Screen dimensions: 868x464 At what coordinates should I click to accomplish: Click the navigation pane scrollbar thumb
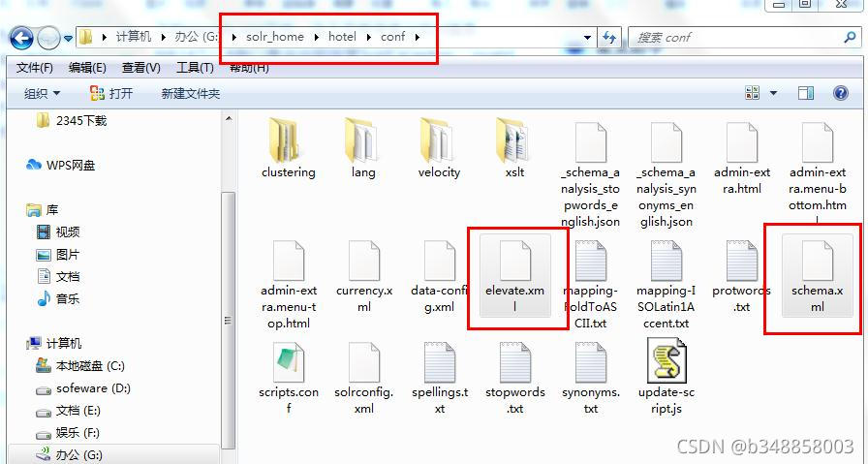229,320
